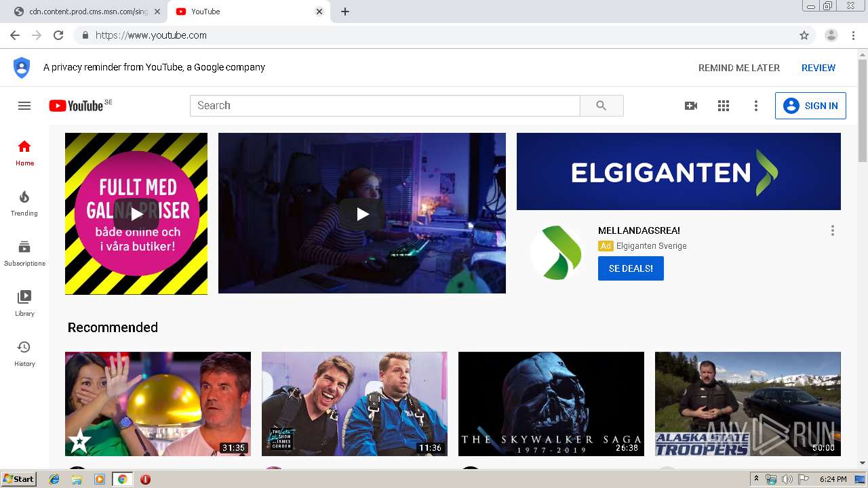
Task: Click the SIGN IN button
Action: [810, 106]
